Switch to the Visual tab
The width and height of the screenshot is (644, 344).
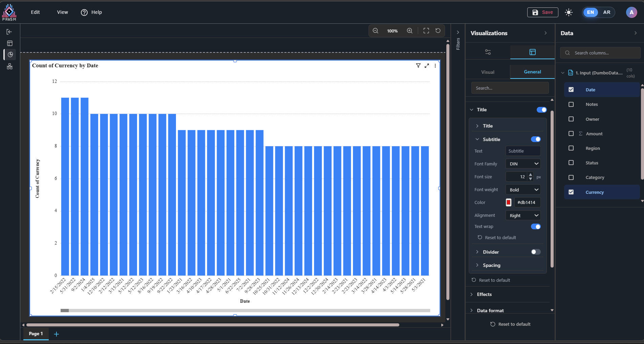tap(488, 72)
